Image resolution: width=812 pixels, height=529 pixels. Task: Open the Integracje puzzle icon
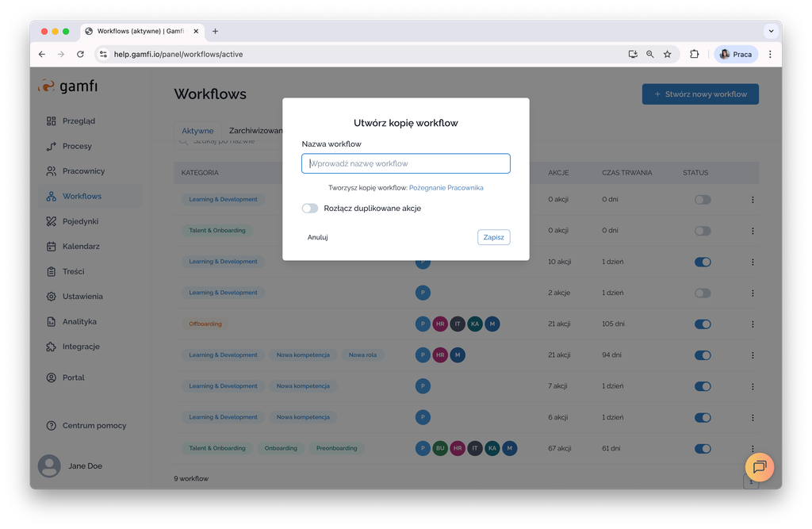click(x=51, y=347)
